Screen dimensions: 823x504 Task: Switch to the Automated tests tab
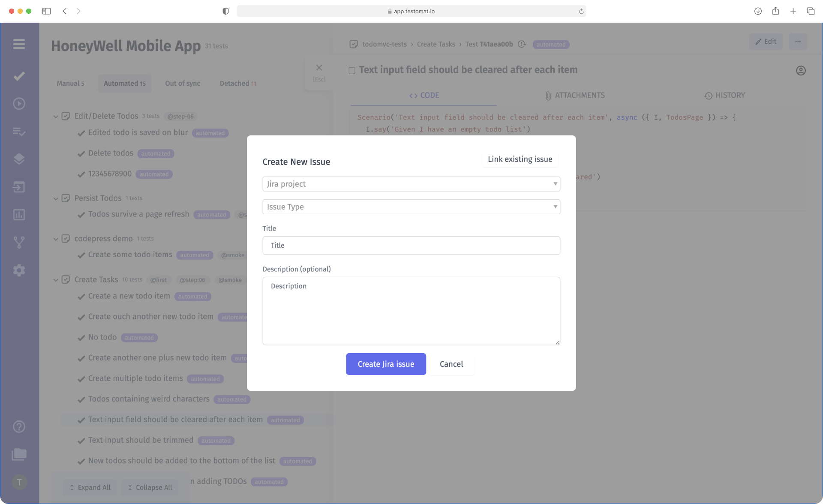124,83
